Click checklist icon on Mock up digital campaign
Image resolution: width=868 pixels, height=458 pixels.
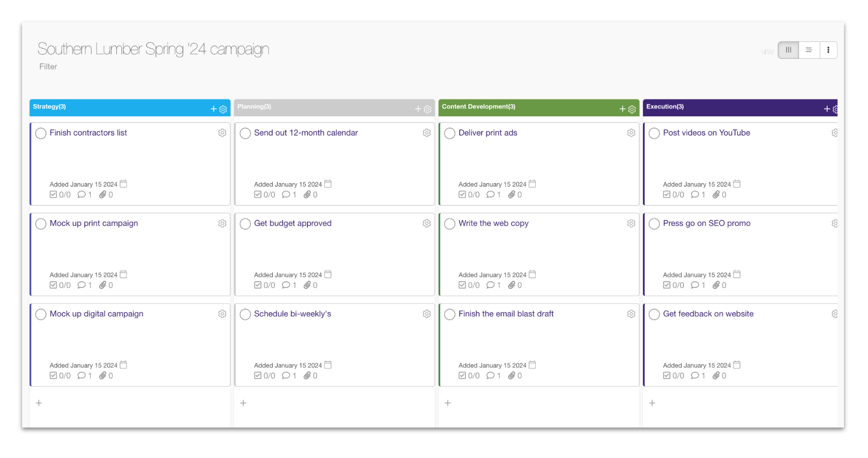[53, 376]
